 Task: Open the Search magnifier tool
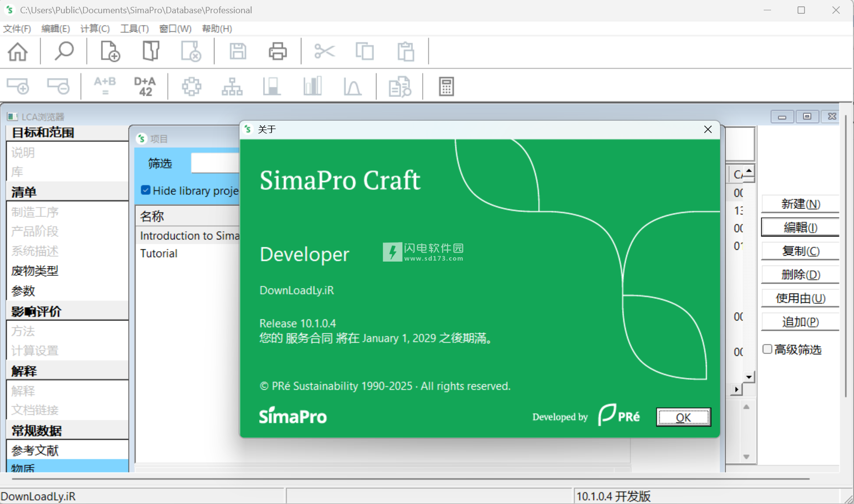click(64, 52)
